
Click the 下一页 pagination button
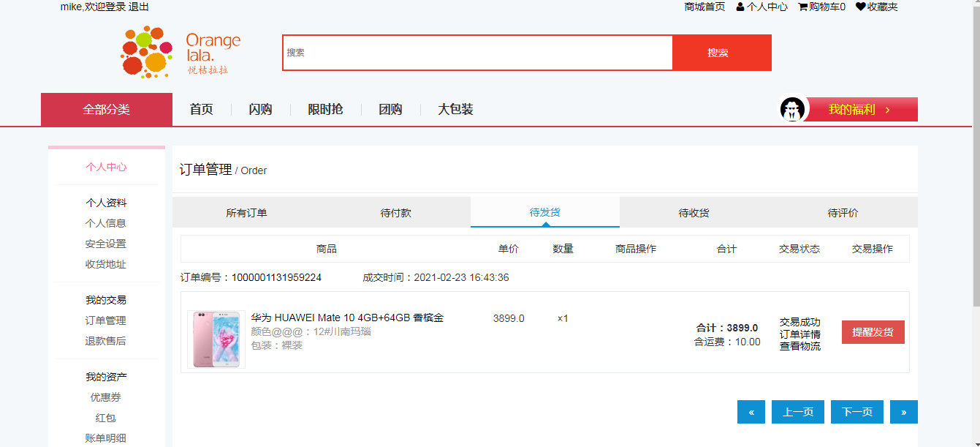(857, 412)
